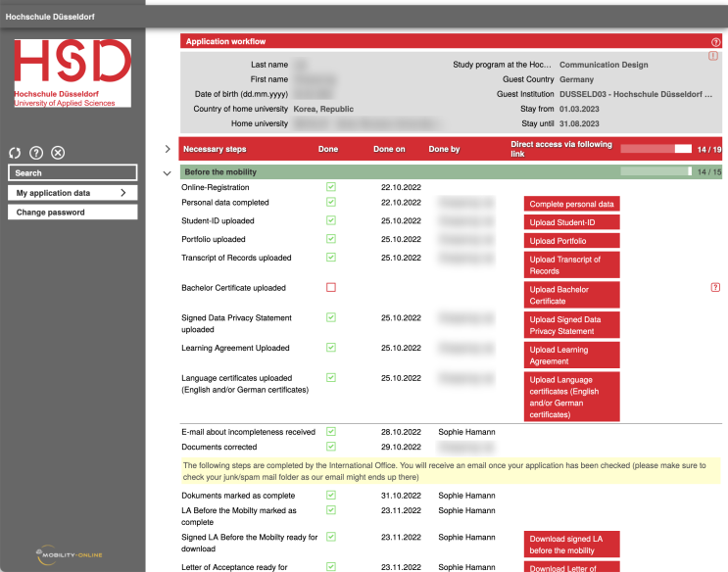Toggle Student-ID uploaded checkbox
This screenshot has height=572, width=728.
click(x=331, y=220)
